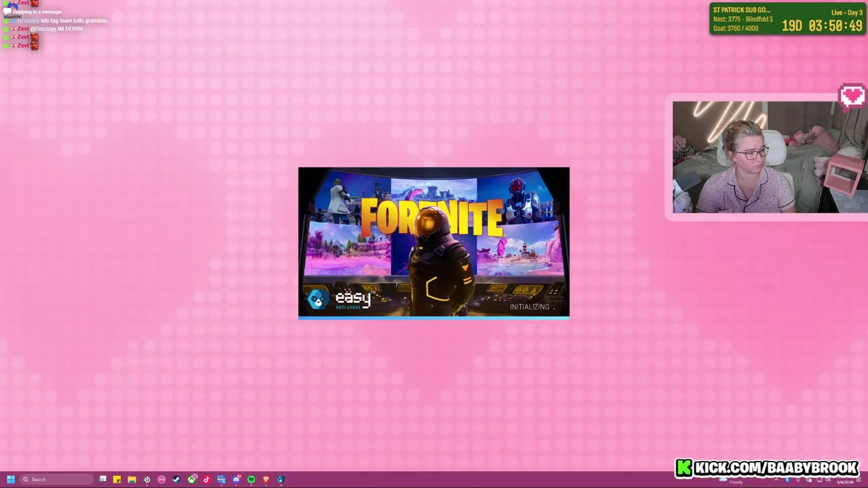868x488 pixels.
Task: Open the Brave browser taskbar icon
Action: [266, 480]
